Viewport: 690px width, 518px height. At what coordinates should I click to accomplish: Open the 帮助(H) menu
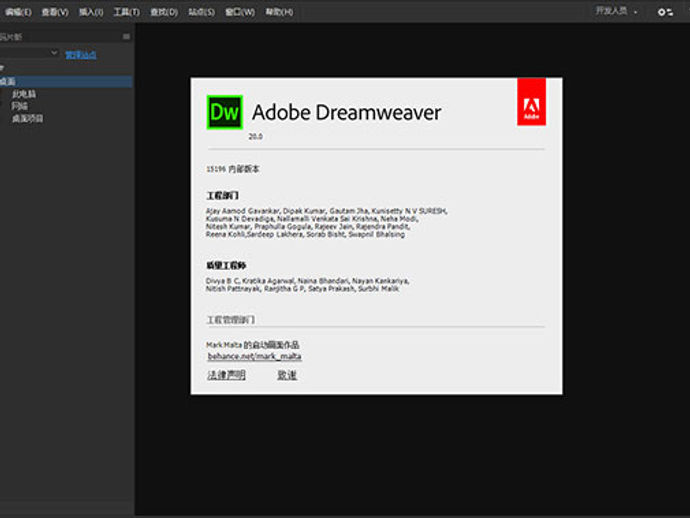coord(279,12)
